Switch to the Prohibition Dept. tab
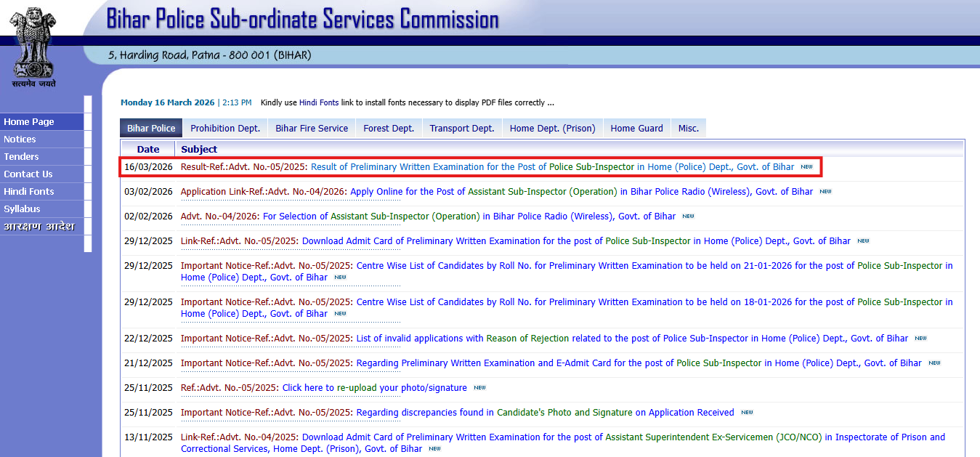 coord(224,127)
